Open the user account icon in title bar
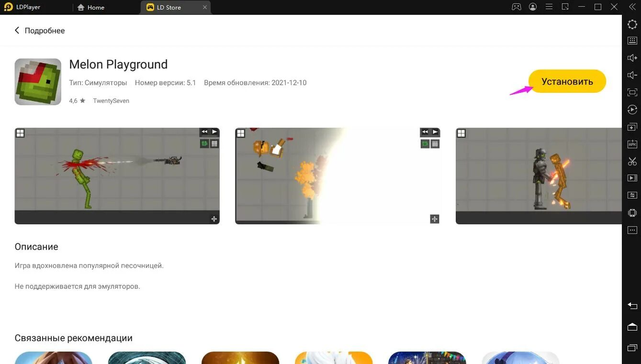641x364 pixels. click(x=533, y=7)
